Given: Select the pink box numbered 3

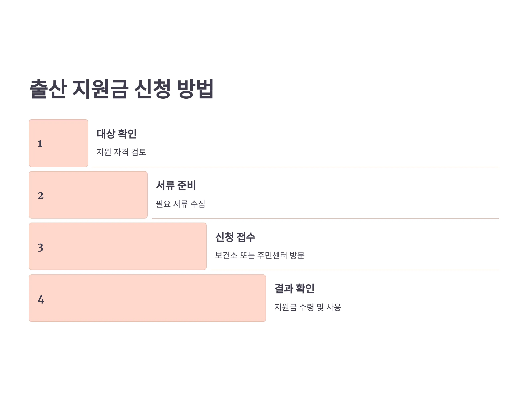Looking at the screenshot, I should 118,246.
